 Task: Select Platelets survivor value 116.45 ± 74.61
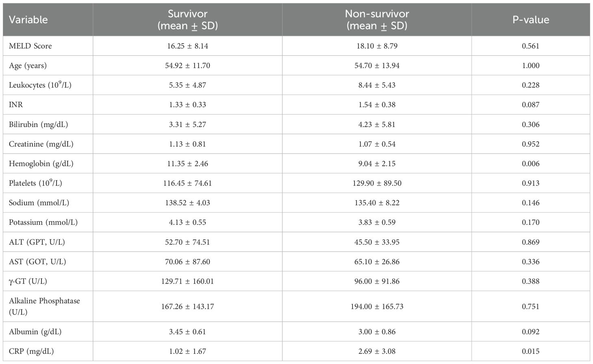click(x=187, y=183)
